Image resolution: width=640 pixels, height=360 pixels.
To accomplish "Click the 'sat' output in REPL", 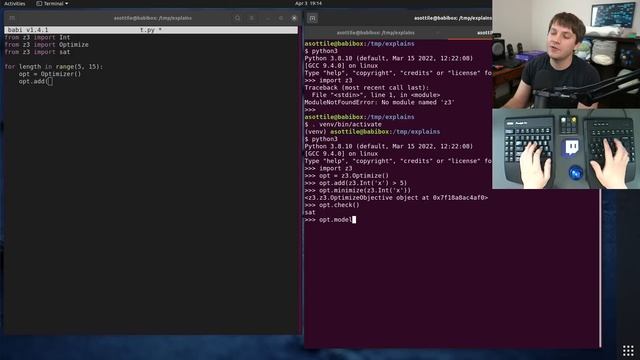I will pyautogui.click(x=310, y=212).
